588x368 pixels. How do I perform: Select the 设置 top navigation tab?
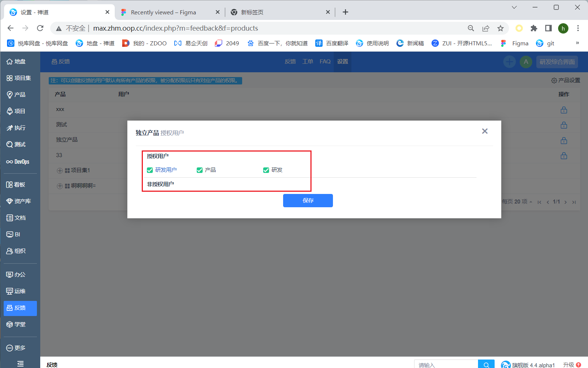(x=343, y=62)
